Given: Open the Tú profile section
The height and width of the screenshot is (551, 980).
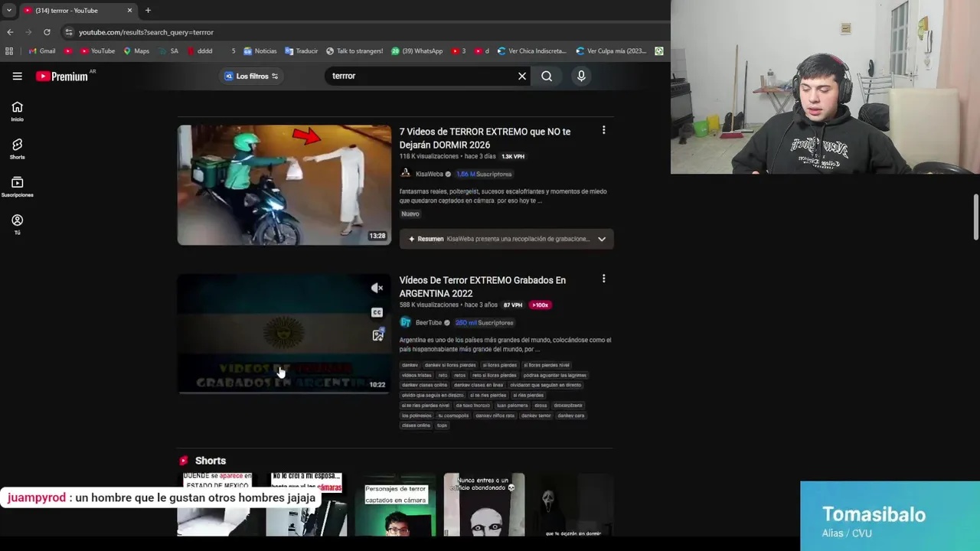Looking at the screenshot, I should (17, 224).
